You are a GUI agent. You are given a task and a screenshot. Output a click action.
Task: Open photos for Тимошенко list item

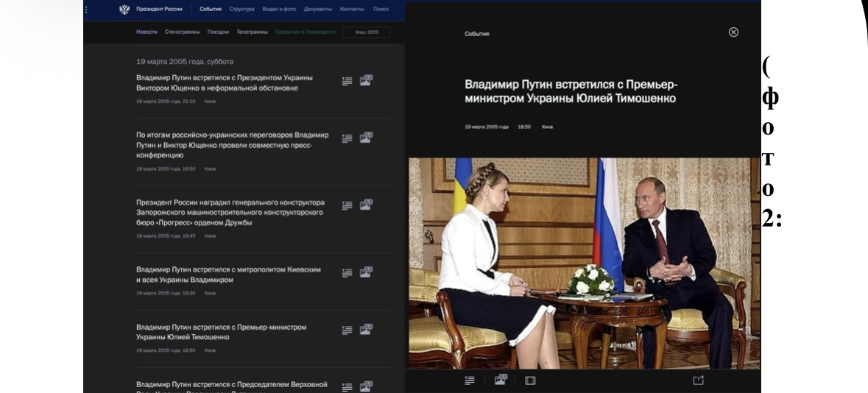click(x=366, y=330)
